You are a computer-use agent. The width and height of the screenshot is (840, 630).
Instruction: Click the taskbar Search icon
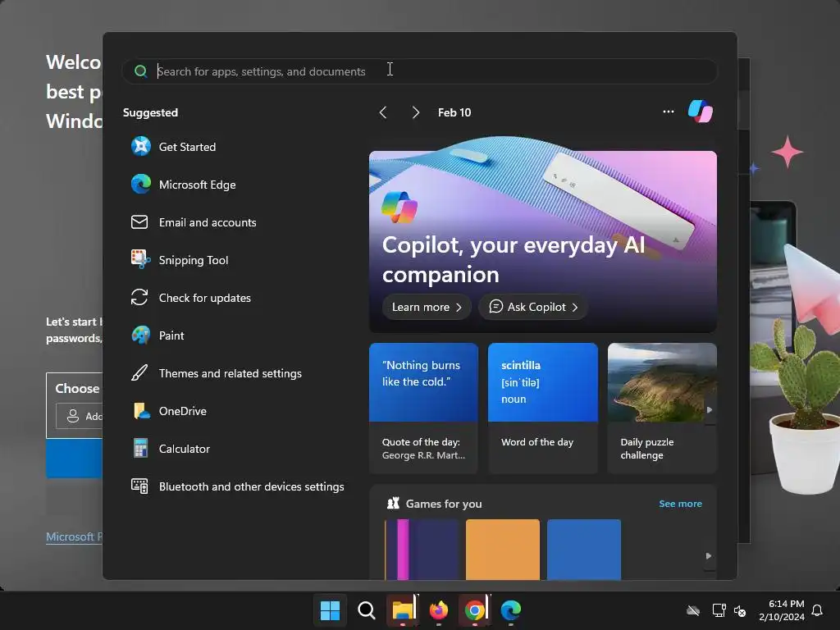click(x=367, y=610)
